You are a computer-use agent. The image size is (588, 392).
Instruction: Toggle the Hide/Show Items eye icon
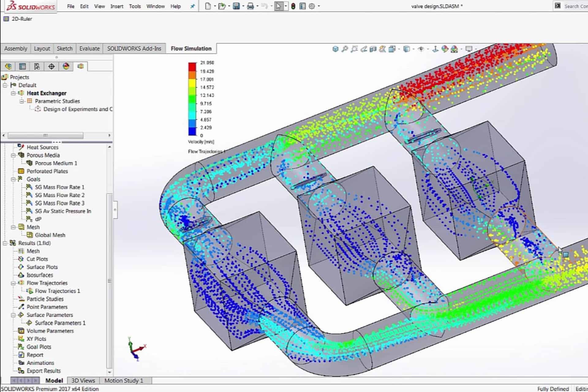[421, 49]
